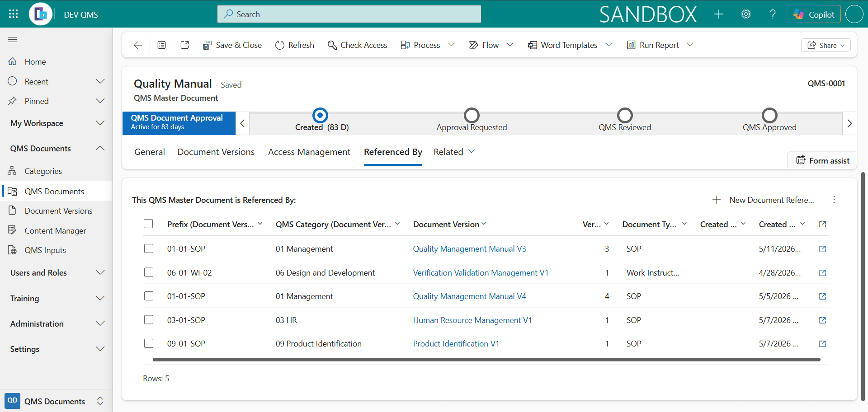Open Verification Validation Management V1 link
Viewport: 868px width, 412px height.
click(x=481, y=273)
